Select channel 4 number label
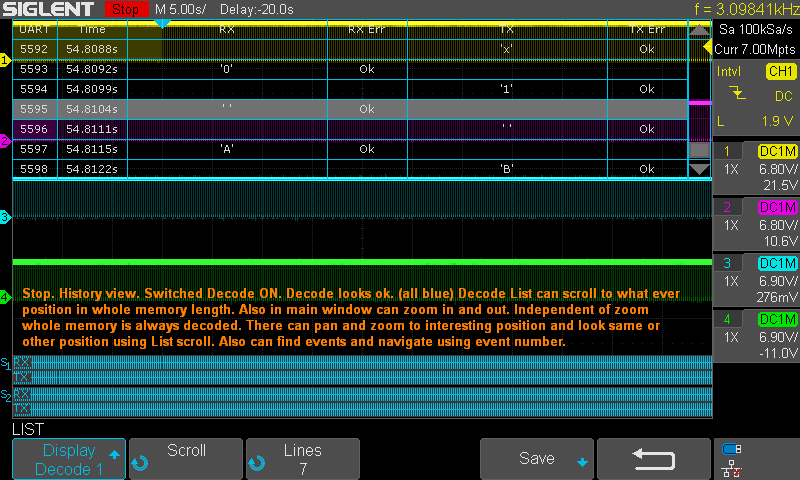 point(727,319)
